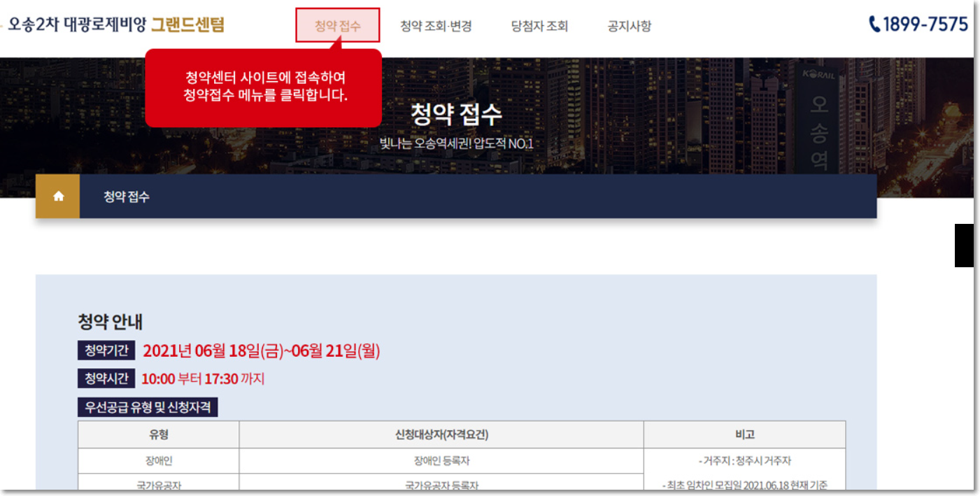Open the 공지사항 menu

[x=630, y=27]
